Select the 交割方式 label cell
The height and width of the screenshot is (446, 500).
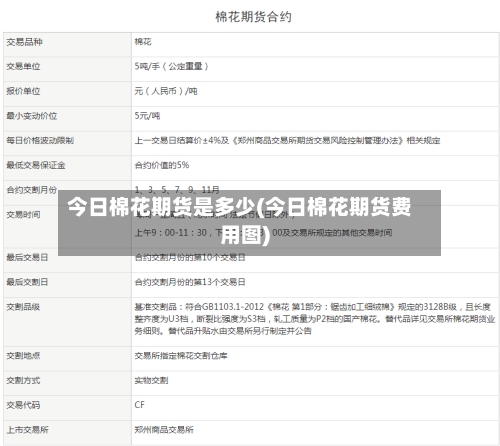pos(67,383)
